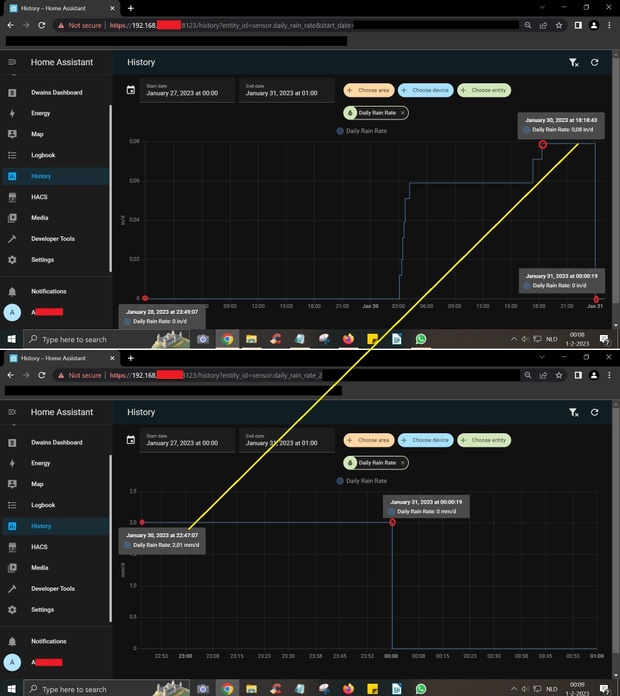Image resolution: width=620 pixels, height=696 pixels.
Task: Edit End date field in upper window
Action: [x=287, y=90]
